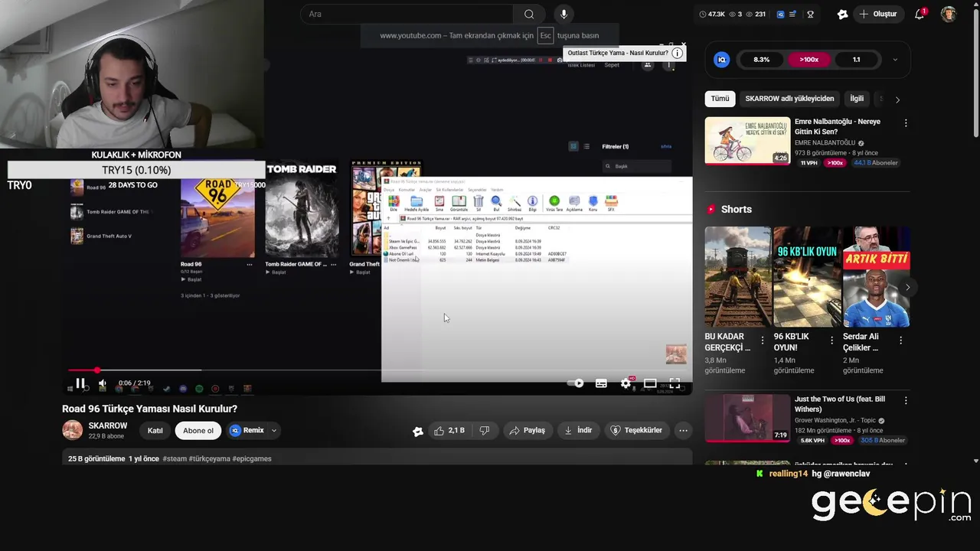Click Bilgi info icon in WinRAR toolbar
980x551 pixels.
click(532, 203)
